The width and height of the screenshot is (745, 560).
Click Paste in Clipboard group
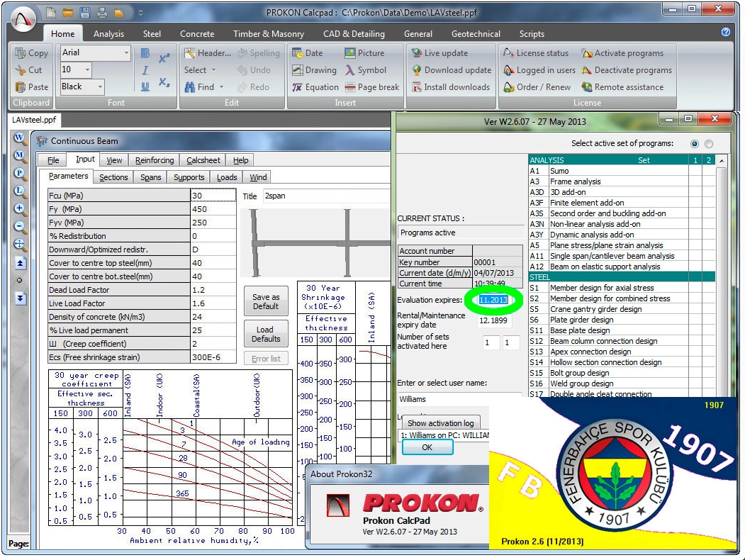pos(31,87)
